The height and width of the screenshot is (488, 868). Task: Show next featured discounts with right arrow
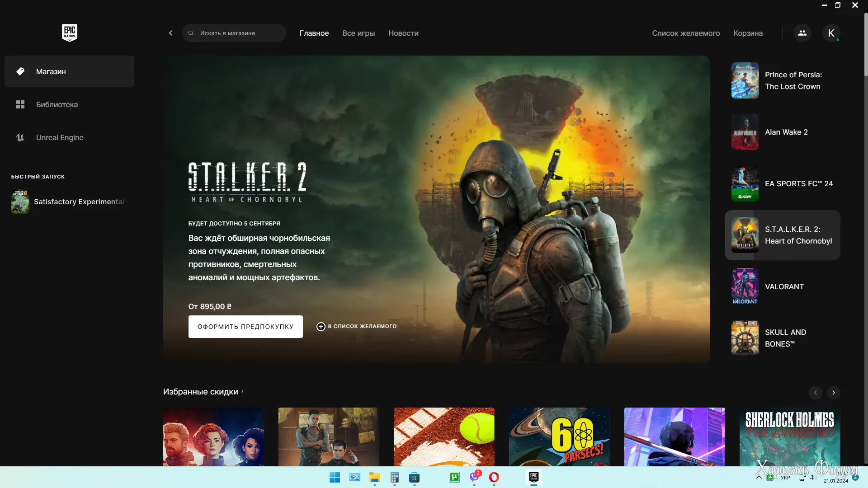tap(833, 392)
